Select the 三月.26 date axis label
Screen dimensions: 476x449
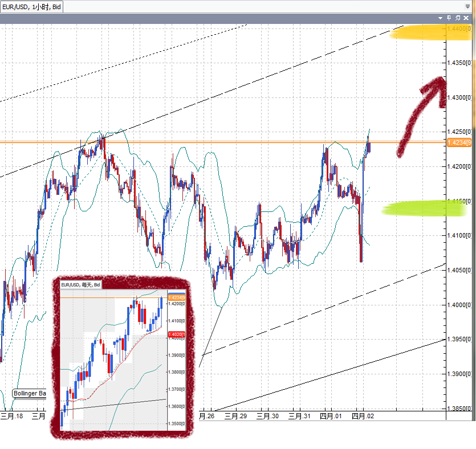click(x=207, y=416)
